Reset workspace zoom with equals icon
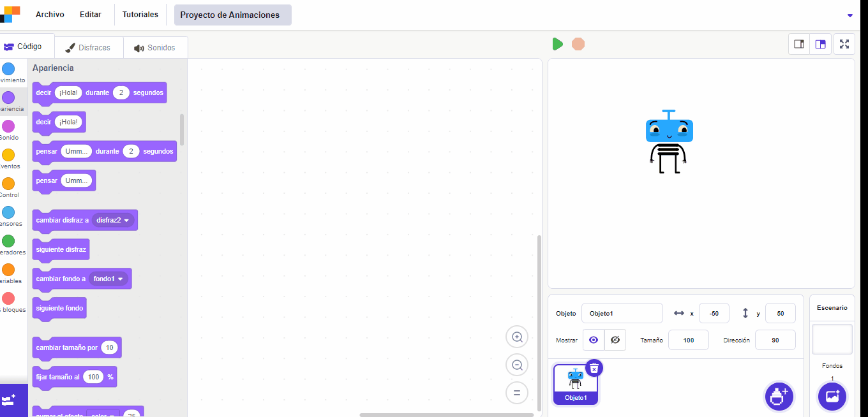The image size is (868, 417). [517, 393]
